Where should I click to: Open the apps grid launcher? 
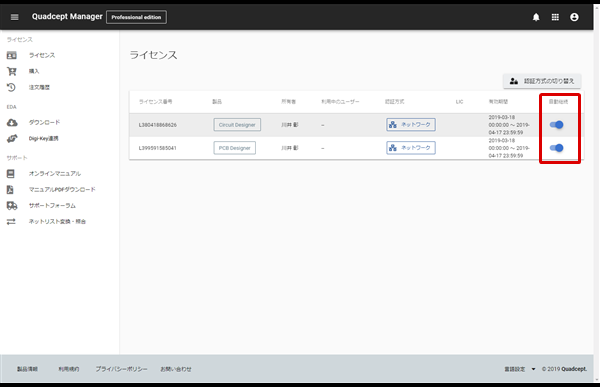pyautogui.click(x=555, y=17)
